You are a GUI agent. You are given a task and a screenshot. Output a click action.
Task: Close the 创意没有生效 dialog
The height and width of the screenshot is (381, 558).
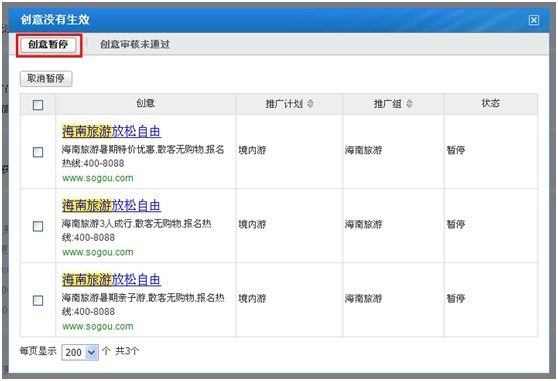click(x=533, y=20)
